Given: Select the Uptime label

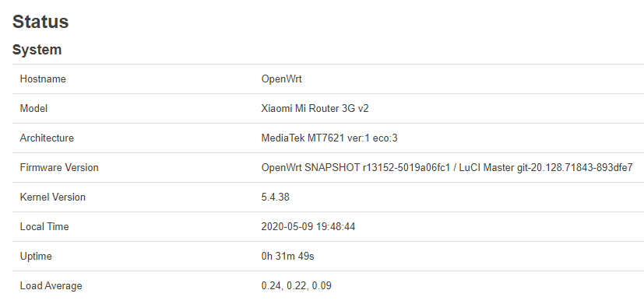Looking at the screenshot, I should click(36, 256).
